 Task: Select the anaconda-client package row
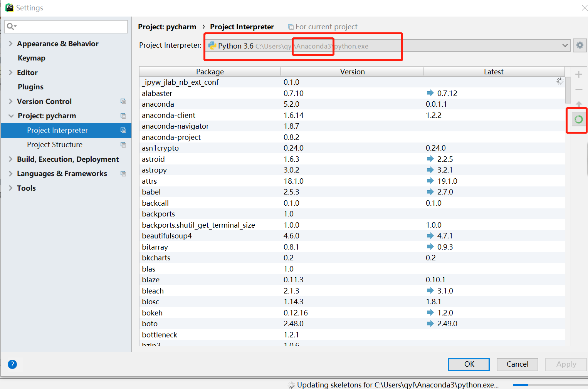[352, 115]
